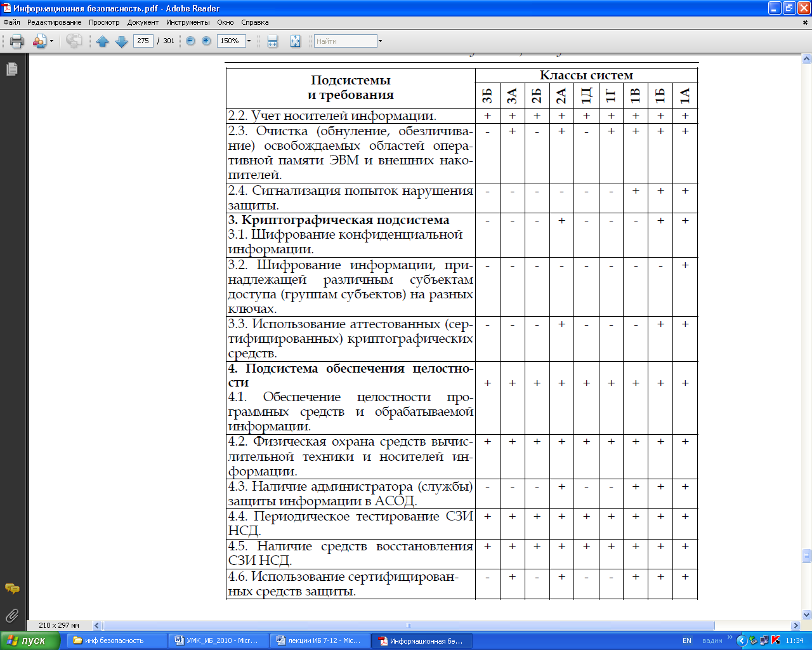This screenshot has width=812, height=650.
Task: Open the Документ menu
Action: pos(143,22)
